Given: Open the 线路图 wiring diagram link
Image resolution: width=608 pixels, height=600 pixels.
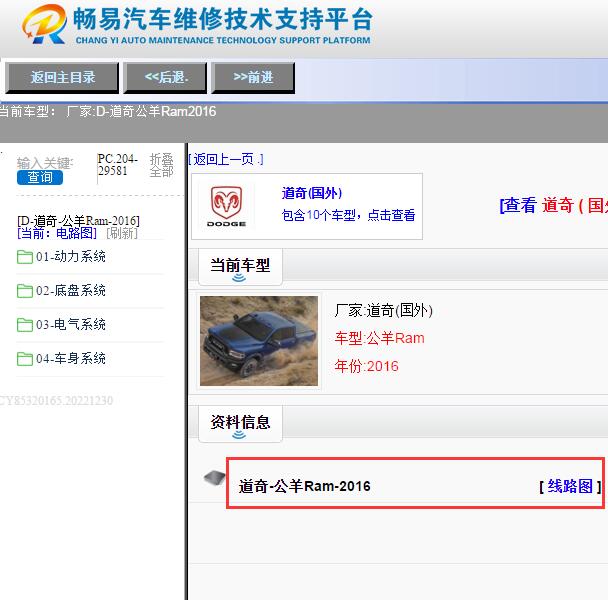Looking at the screenshot, I should [570, 486].
